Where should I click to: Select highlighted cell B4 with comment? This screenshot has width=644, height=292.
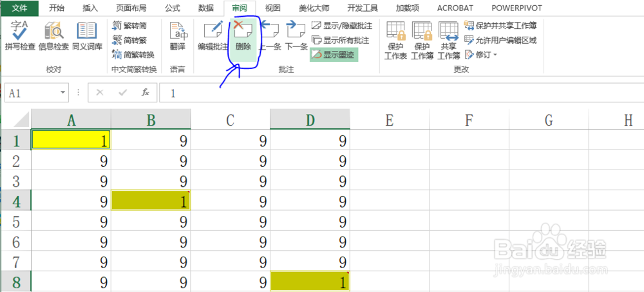click(151, 200)
